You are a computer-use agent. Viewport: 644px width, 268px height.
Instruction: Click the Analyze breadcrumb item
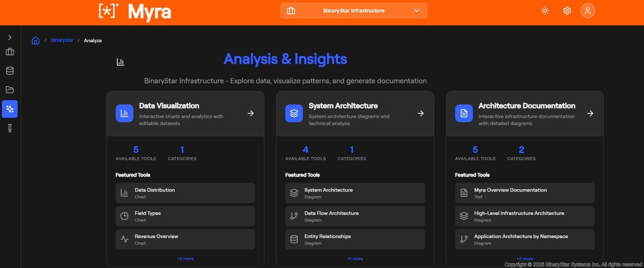(93, 40)
